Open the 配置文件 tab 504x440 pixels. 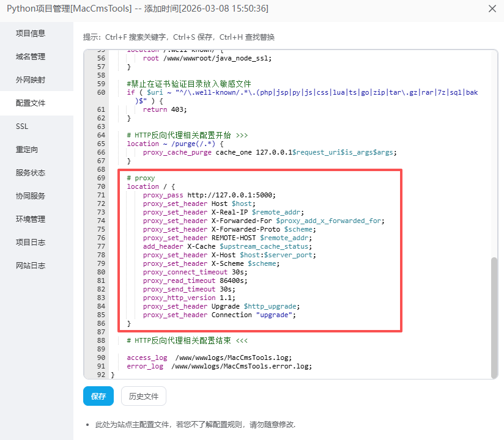tap(31, 103)
